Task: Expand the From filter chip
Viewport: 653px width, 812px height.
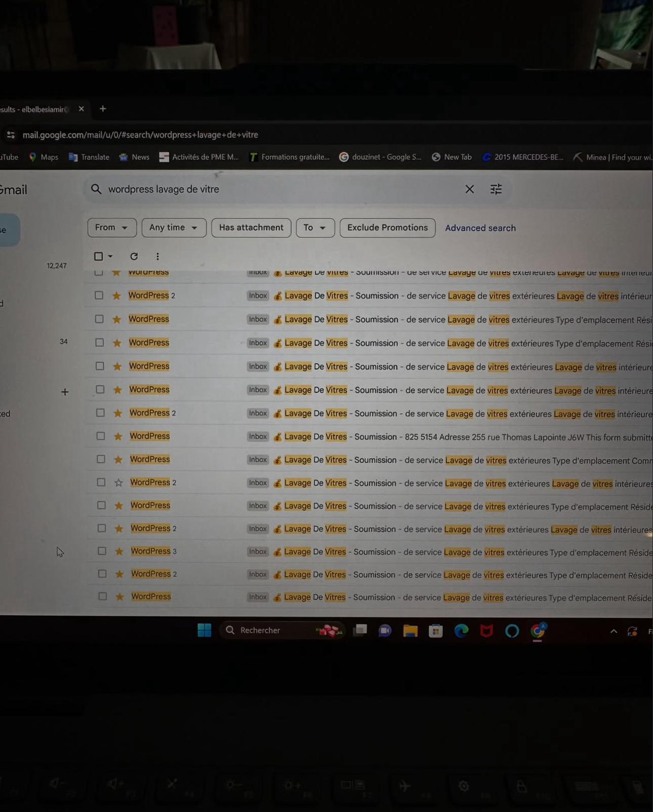Action: [112, 228]
